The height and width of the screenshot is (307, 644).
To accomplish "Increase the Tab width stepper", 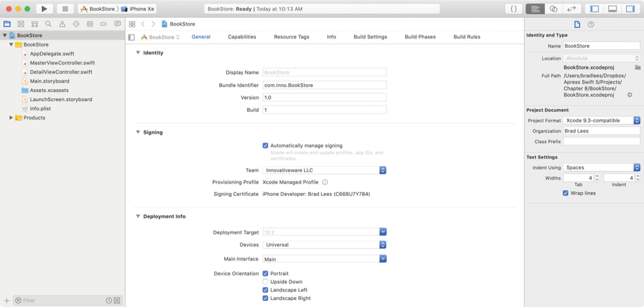I will [597, 176].
